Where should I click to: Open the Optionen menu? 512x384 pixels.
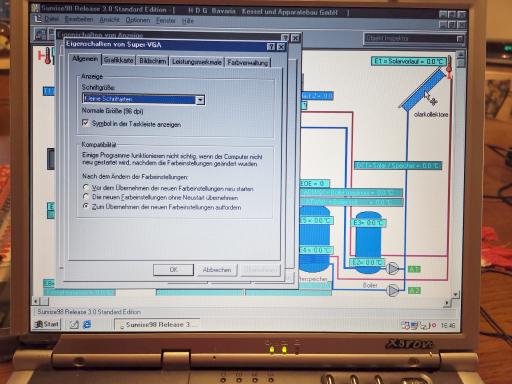point(138,20)
